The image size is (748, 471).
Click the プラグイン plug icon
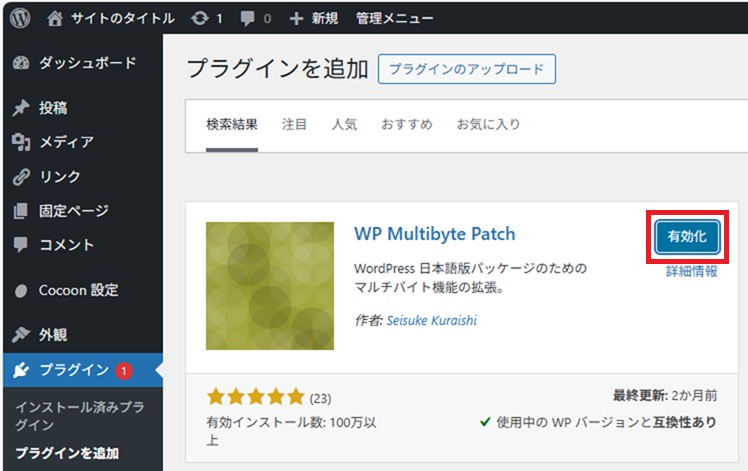point(21,370)
